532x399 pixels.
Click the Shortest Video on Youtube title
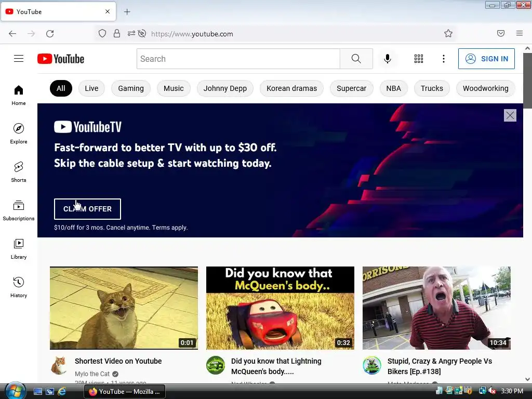[118, 361]
